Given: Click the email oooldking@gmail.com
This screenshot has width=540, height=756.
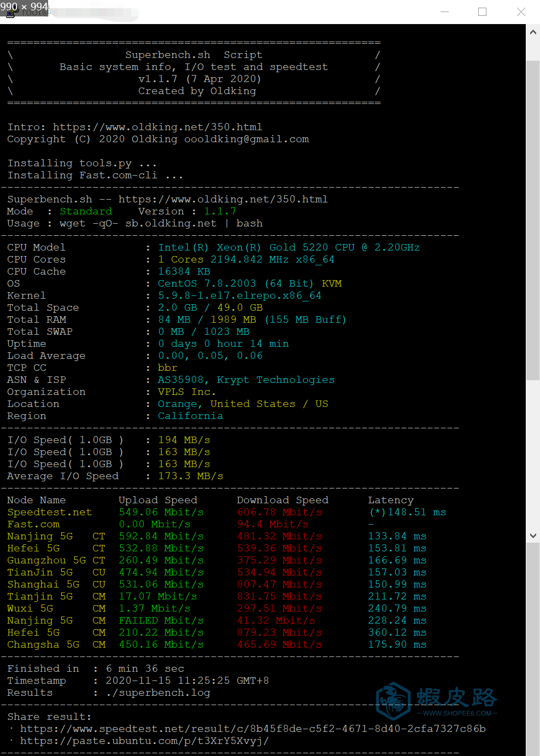Looking at the screenshot, I should point(246,139).
